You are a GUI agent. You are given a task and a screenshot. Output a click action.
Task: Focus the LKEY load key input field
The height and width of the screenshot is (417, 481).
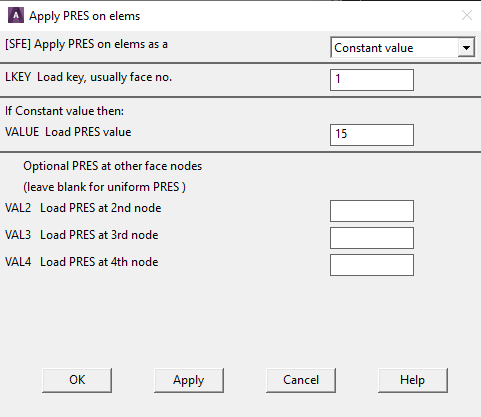coord(372,80)
